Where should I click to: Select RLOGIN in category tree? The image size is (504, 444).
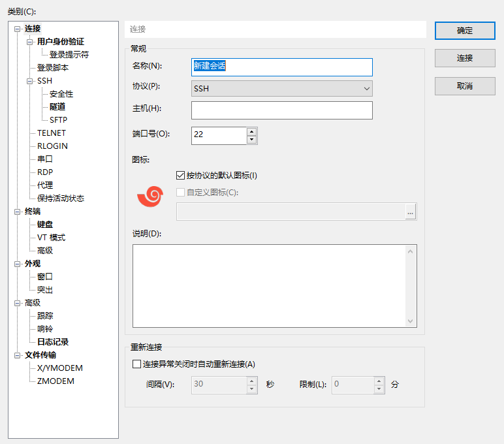pos(52,146)
